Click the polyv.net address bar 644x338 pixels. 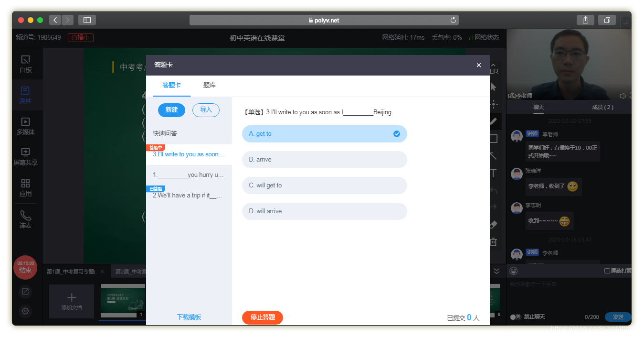click(x=324, y=20)
